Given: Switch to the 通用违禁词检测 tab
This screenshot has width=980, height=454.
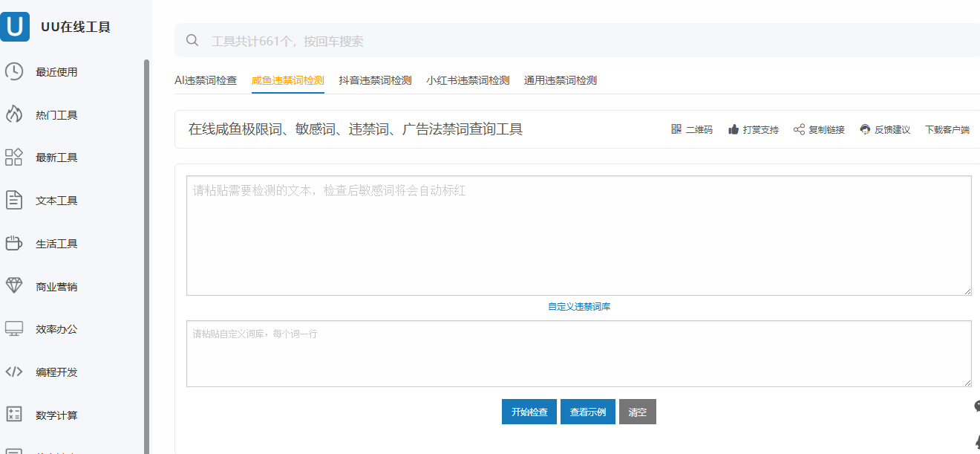Looking at the screenshot, I should pos(561,80).
